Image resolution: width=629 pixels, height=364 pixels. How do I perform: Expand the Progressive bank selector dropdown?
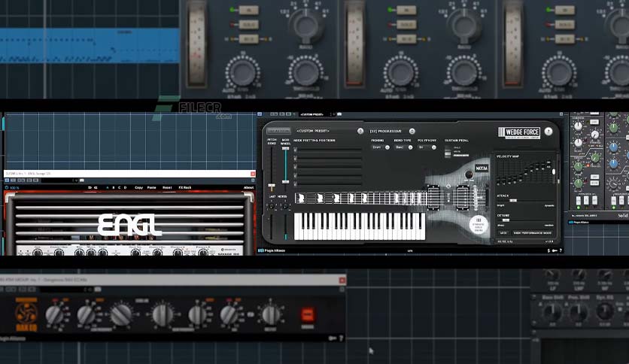pyautogui.click(x=412, y=131)
